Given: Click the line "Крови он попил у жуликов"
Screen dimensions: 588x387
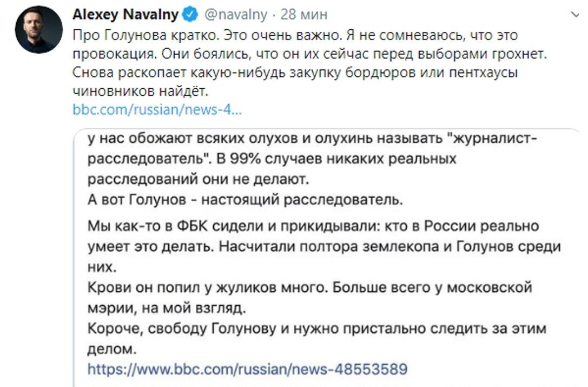Looking at the screenshot, I should [x=310, y=287].
